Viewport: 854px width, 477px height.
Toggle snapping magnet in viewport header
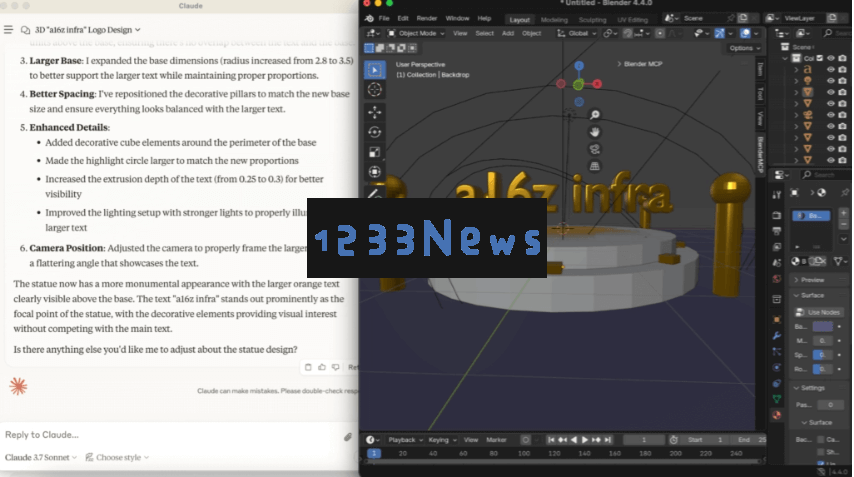627,33
